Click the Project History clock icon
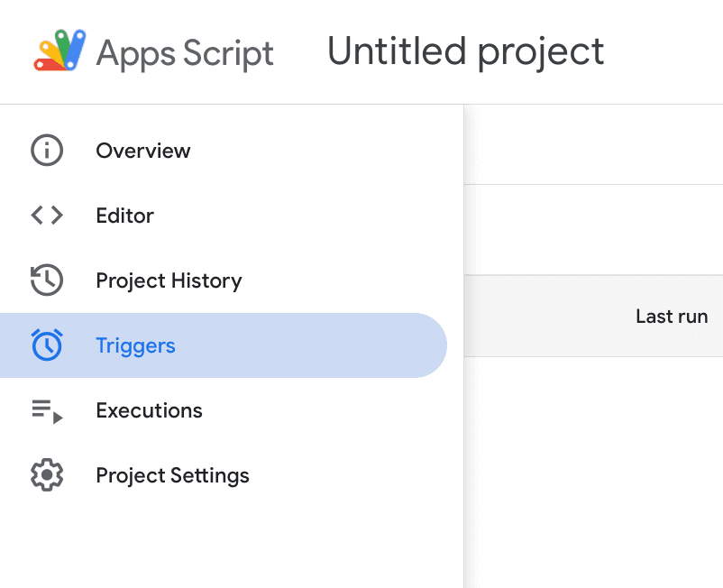Screen dimensions: 723x588 [47, 280]
